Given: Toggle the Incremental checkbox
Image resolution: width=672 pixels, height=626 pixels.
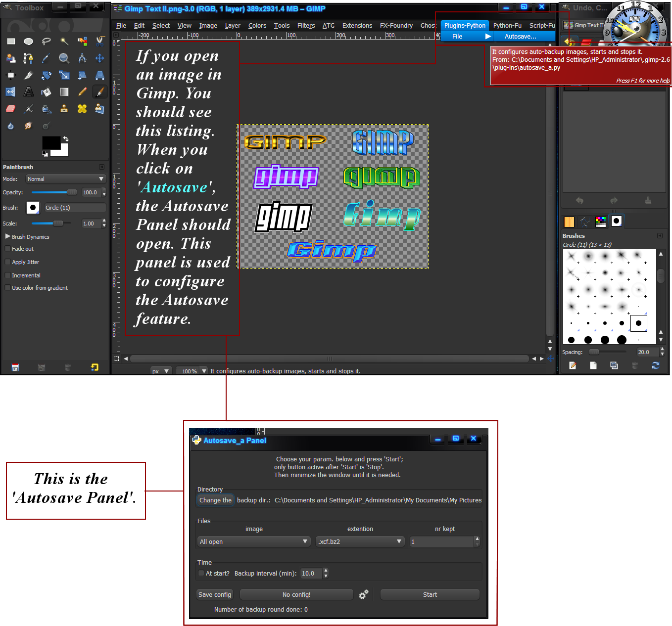Looking at the screenshot, I should 7,275.
